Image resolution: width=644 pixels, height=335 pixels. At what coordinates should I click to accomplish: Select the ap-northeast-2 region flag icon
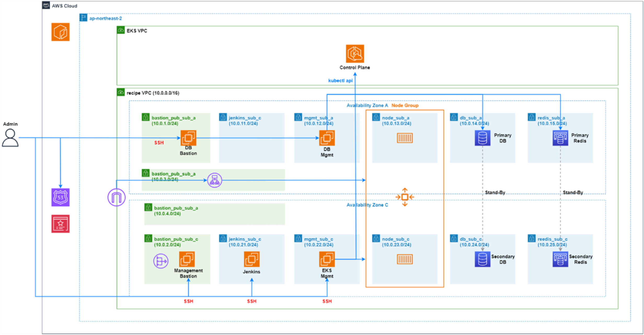[83, 18]
